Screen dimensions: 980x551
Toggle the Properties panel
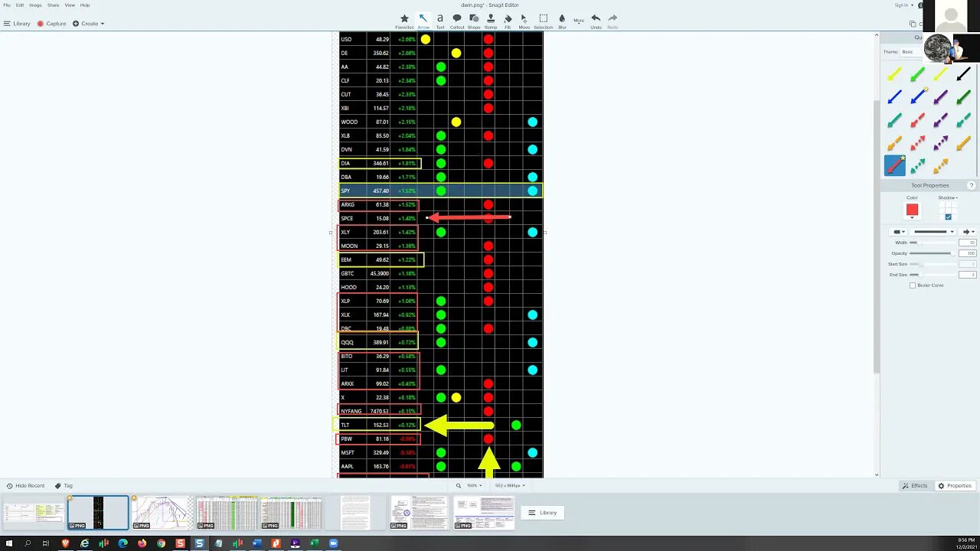[955, 486]
